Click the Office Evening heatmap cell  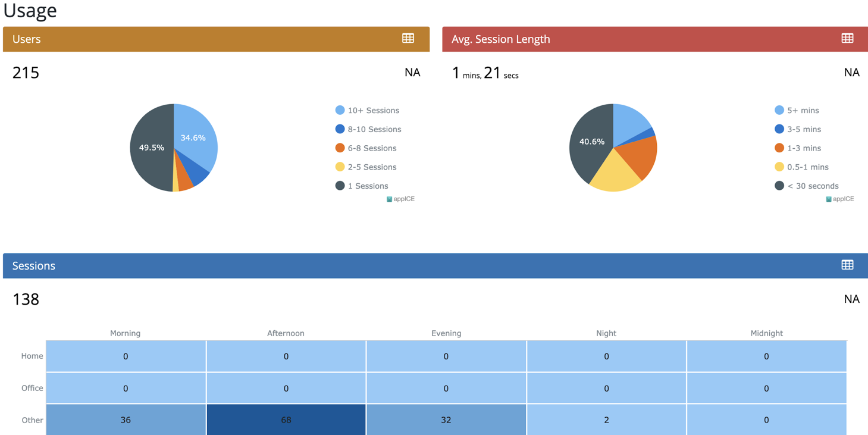pos(446,388)
